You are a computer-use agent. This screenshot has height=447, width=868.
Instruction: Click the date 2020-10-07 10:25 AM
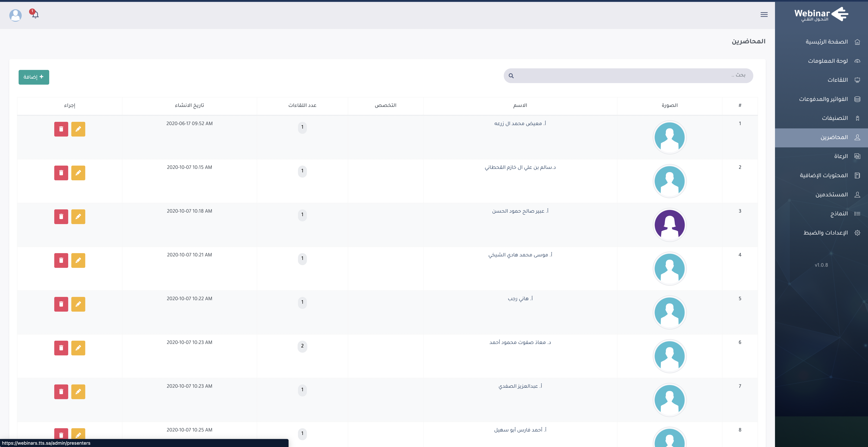(189, 430)
